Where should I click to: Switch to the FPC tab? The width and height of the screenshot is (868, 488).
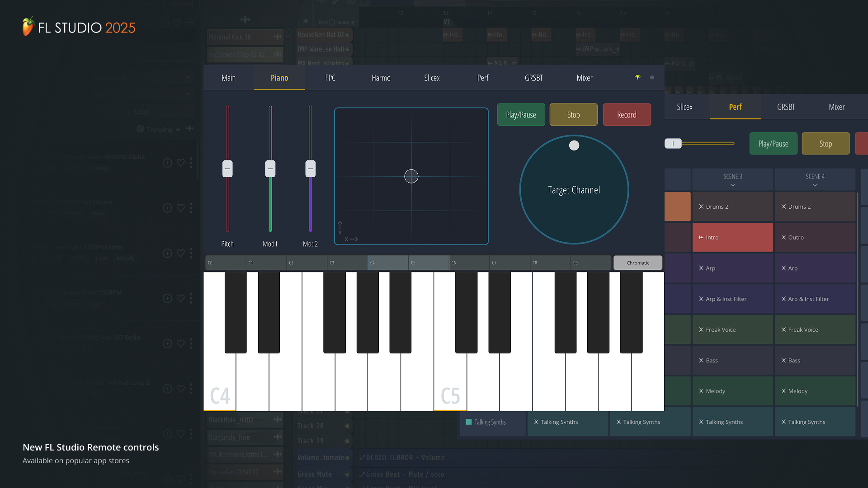(330, 77)
